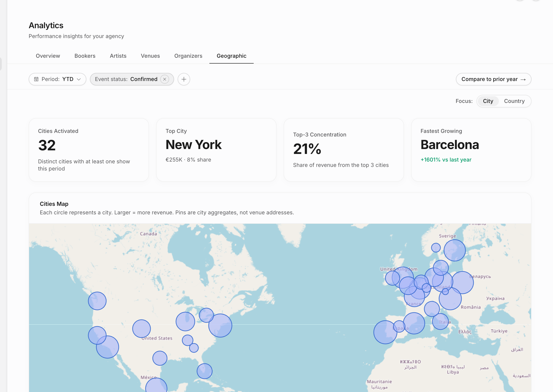Select the Texas-area circle on map
Screen dimensions: 553x392
160,358
